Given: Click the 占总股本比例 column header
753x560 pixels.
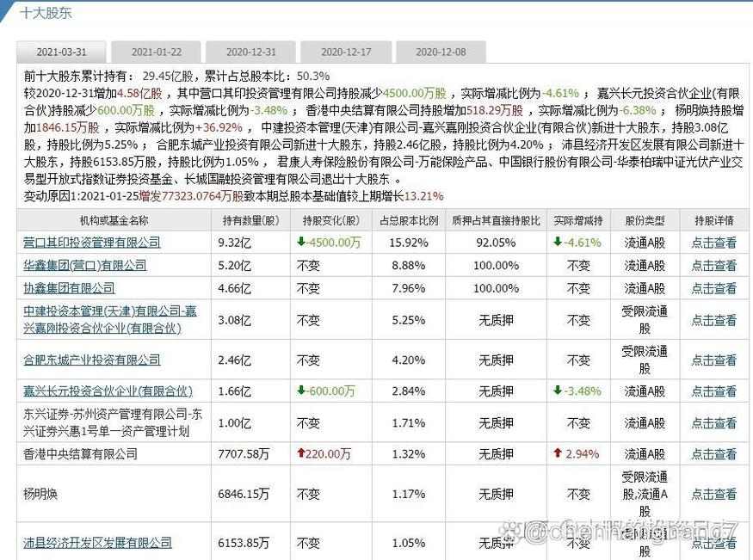Looking at the screenshot, I should [409, 220].
